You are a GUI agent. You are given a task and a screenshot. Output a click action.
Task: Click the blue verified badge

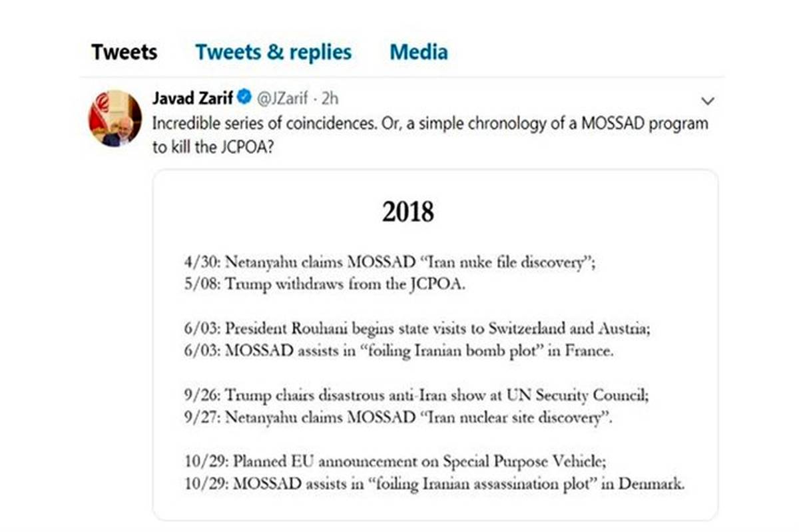(244, 98)
